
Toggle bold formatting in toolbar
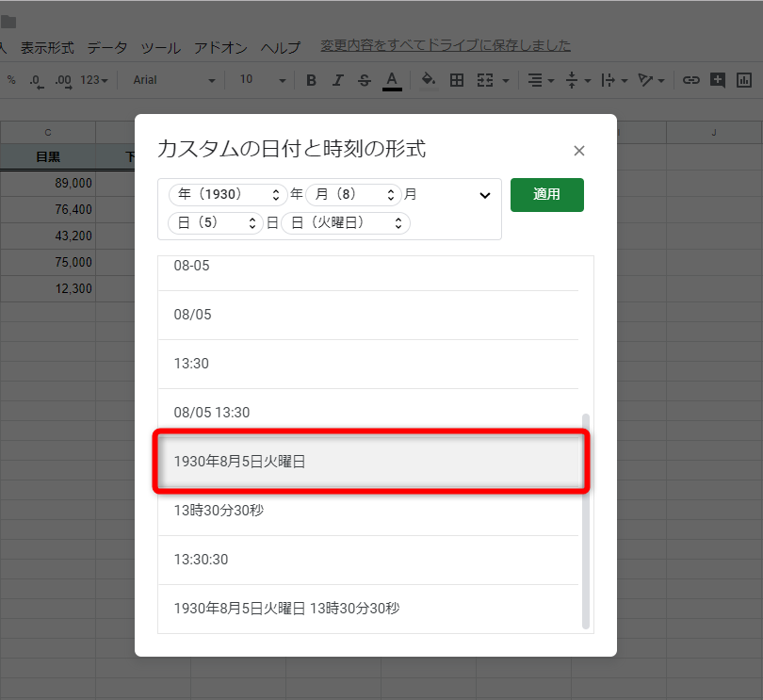[x=312, y=80]
